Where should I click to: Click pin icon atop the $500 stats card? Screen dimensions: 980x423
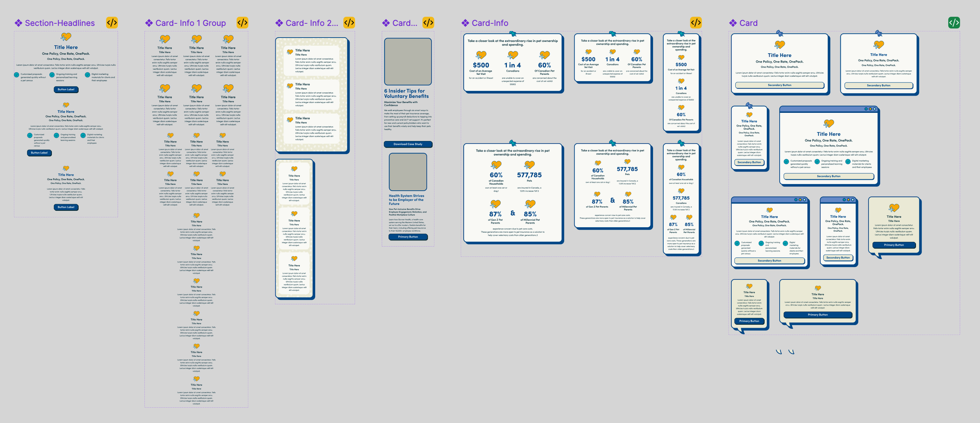pos(513,34)
